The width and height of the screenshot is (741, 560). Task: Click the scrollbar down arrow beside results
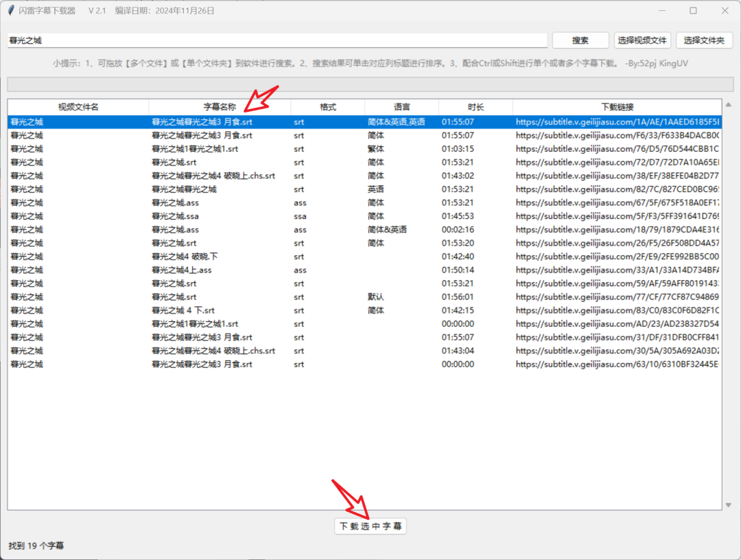(728, 504)
